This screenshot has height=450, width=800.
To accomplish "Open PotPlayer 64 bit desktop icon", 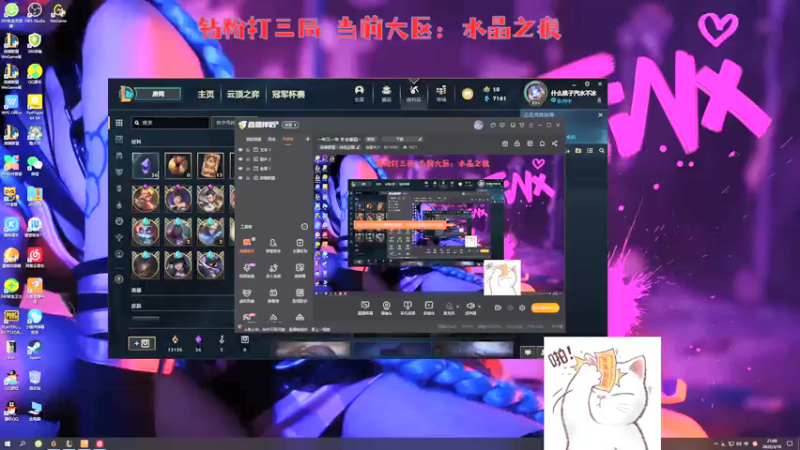I will click(x=35, y=106).
